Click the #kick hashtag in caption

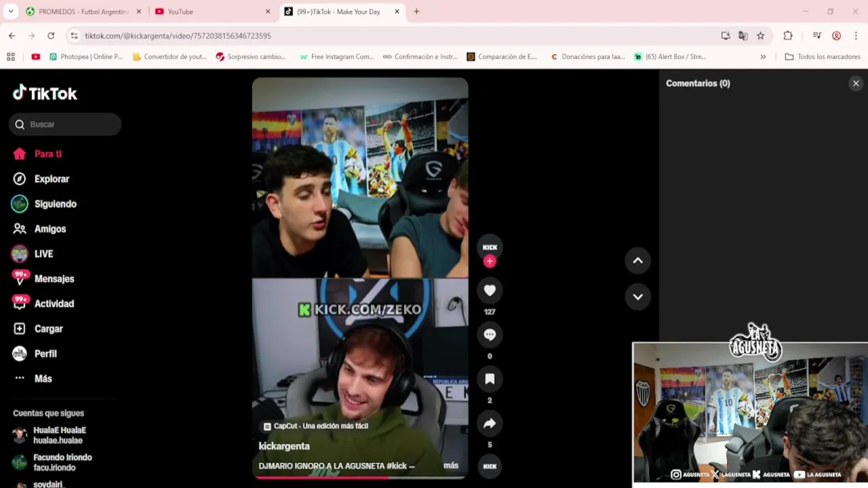[396, 466]
